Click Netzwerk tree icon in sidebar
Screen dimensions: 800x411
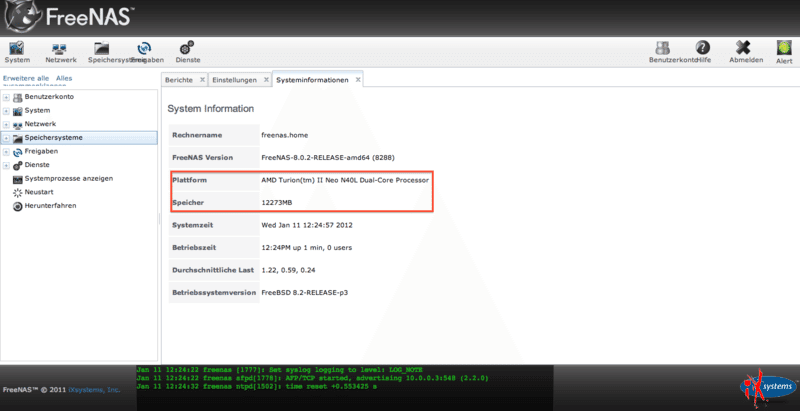tap(18, 124)
